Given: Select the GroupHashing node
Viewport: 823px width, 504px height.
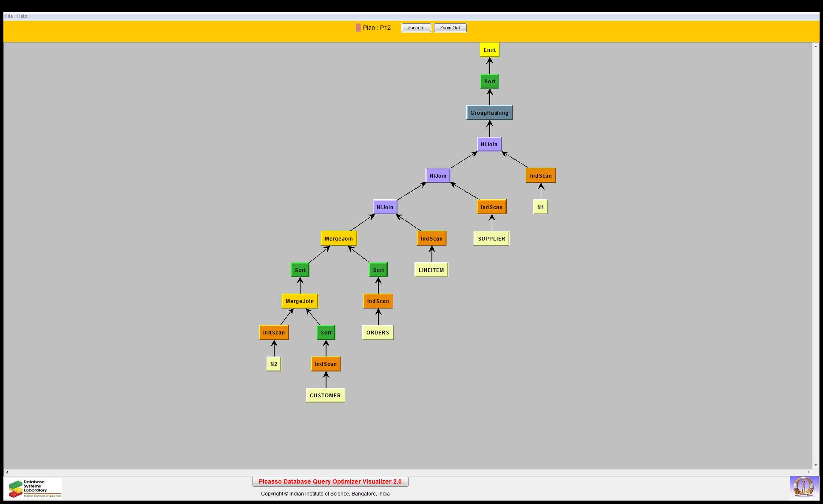Looking at the screenshot, I should coord(489,113).
